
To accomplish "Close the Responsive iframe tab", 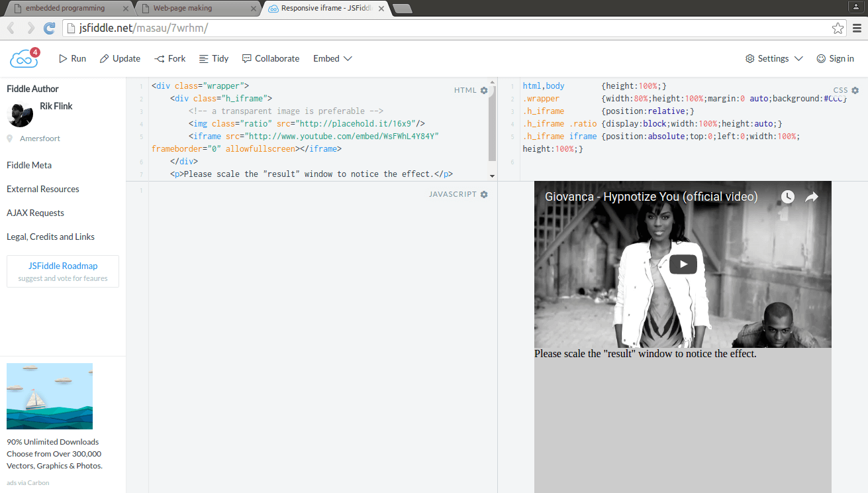I will (382, 9).
